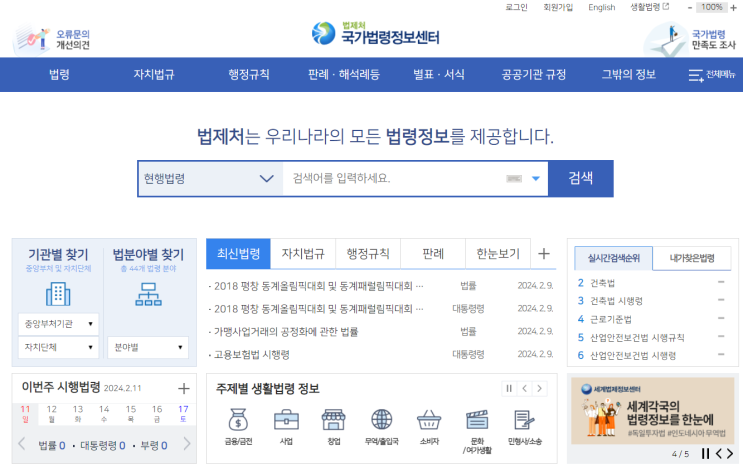Click the 대통령령 0 count link

(103, 445)
